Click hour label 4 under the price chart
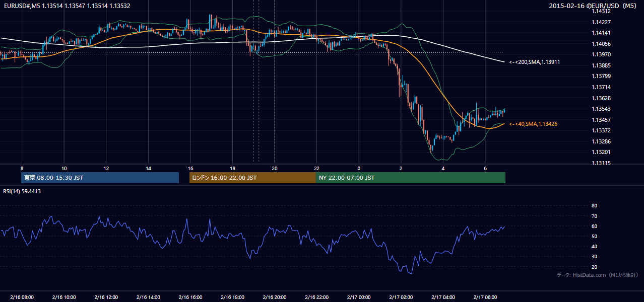The image size is (644, 302). (443, 168)
